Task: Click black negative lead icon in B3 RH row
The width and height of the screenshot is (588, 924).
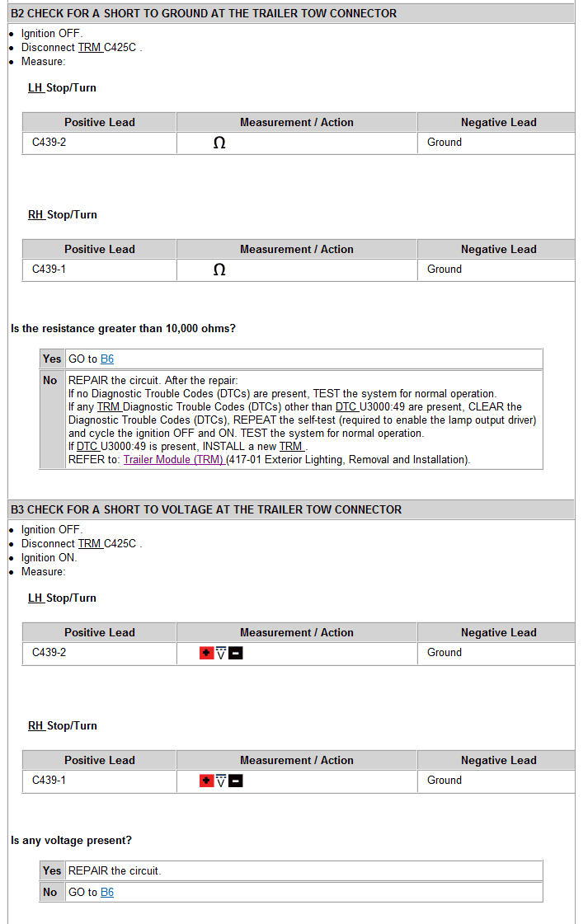Action: tap(236, 781)
